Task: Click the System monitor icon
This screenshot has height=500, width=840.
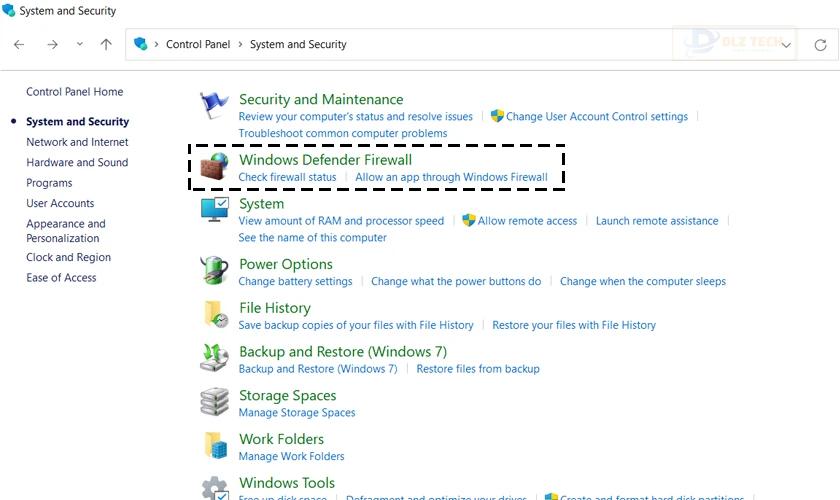Action: (x=215, y=210)
